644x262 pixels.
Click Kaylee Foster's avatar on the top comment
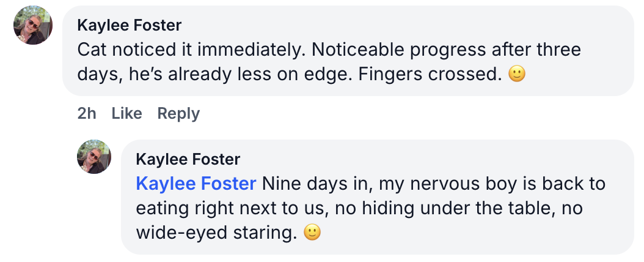pos(33,26)
